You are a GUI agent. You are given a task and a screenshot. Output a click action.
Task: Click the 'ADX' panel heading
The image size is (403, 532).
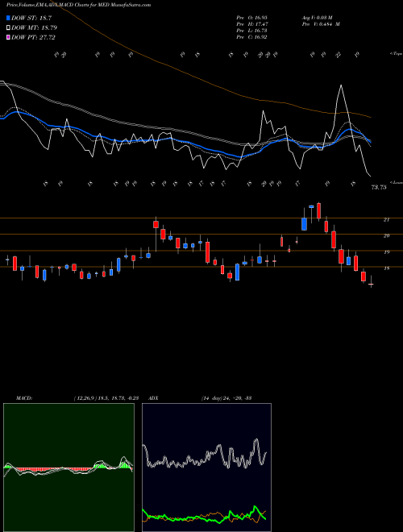coord(153,398)
